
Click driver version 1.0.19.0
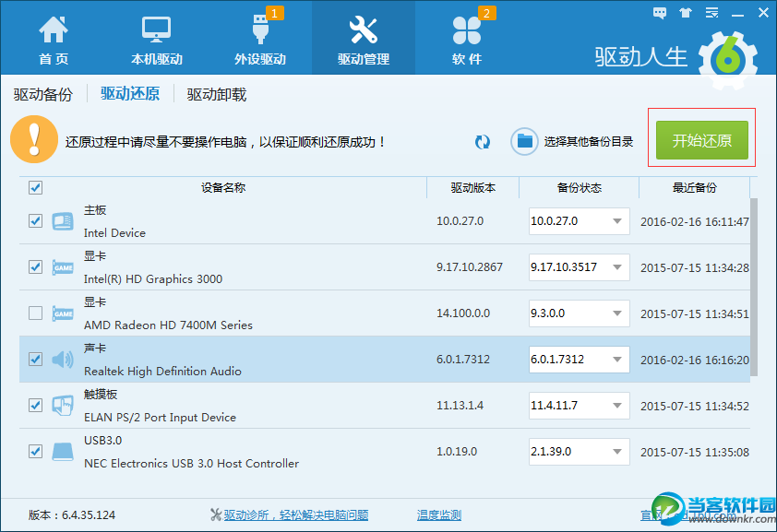(x=457, y=452)
